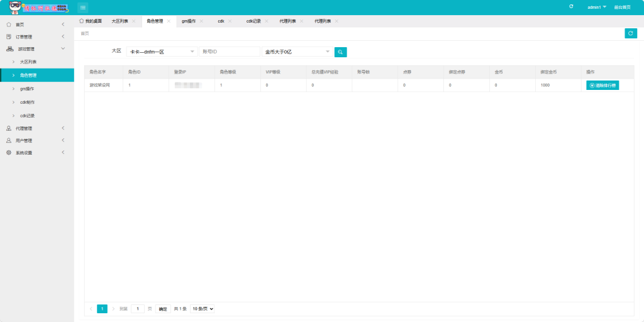The height and width of the screenshot is (322, 644).
Task: Click the 前台首页 link
Action: click(622, 8)
